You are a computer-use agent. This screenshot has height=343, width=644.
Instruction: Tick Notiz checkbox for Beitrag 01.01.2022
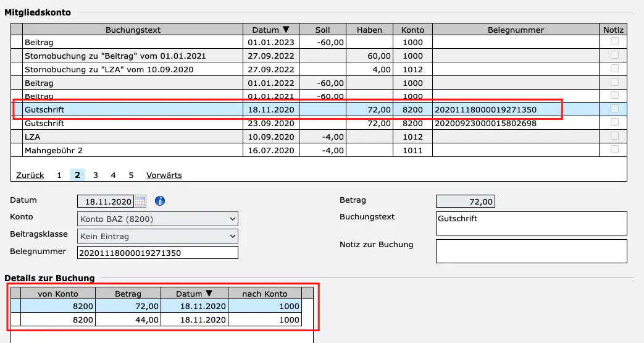[614, 82]
